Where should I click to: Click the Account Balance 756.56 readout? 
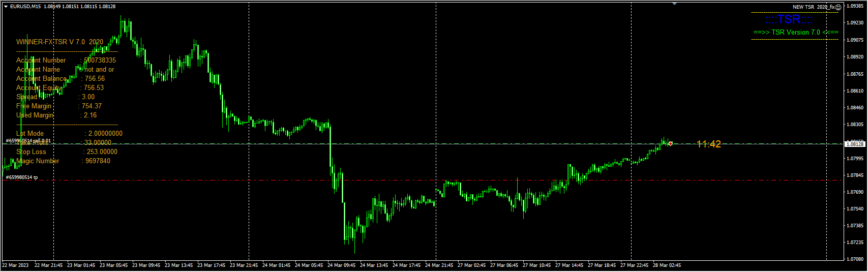(x=61, y=78)
